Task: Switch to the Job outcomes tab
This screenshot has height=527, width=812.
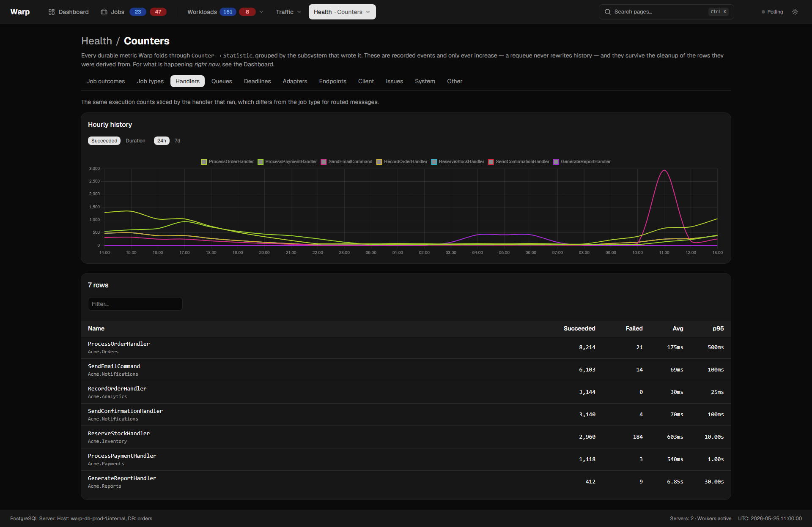Action: point(106,81)
